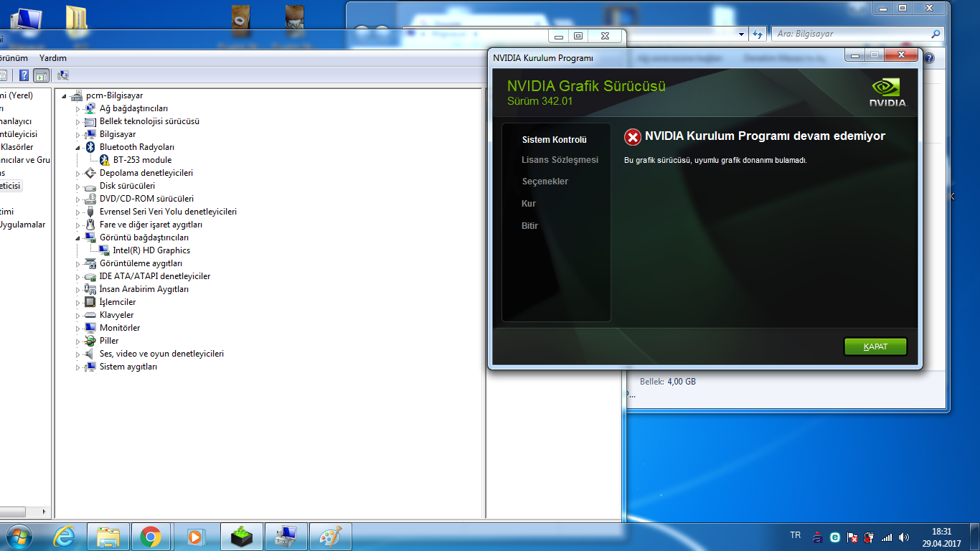Launch Google Chrome from the taskbar
Image resolution: width=980 pixels, height=551 pixels.
tap(150, 537)
